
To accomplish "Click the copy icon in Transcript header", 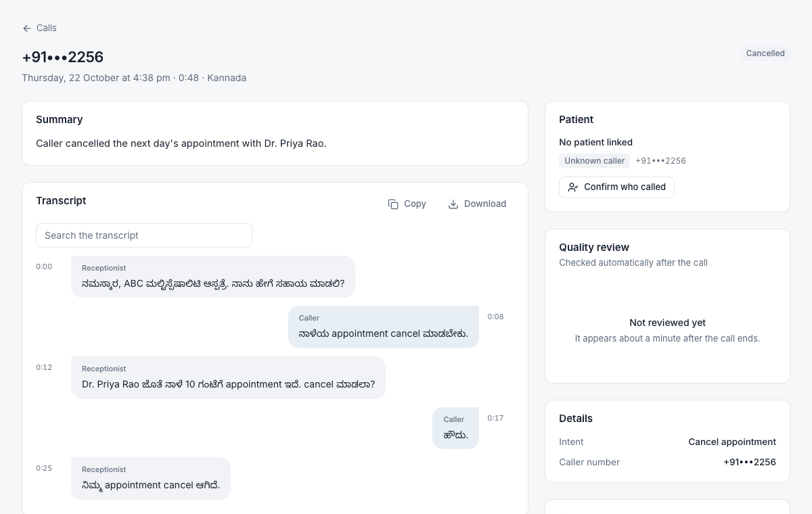I will click(x=393, y=204).
